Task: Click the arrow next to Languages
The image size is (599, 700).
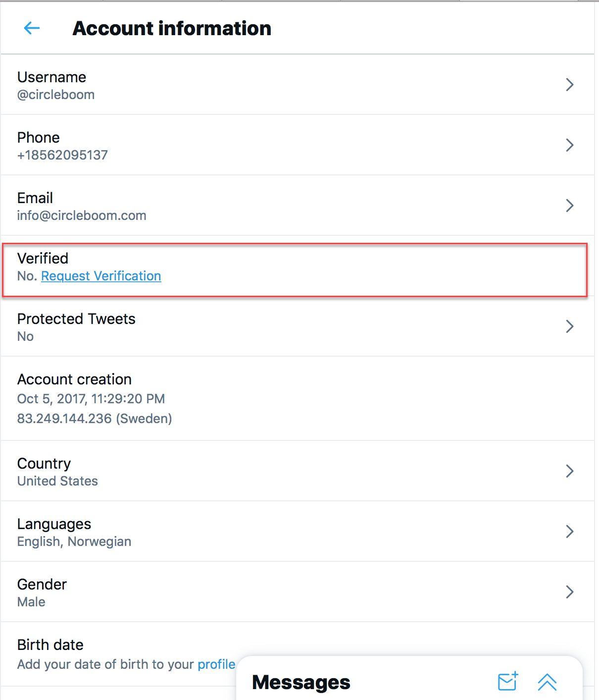Action: click(x=569, y=532)
